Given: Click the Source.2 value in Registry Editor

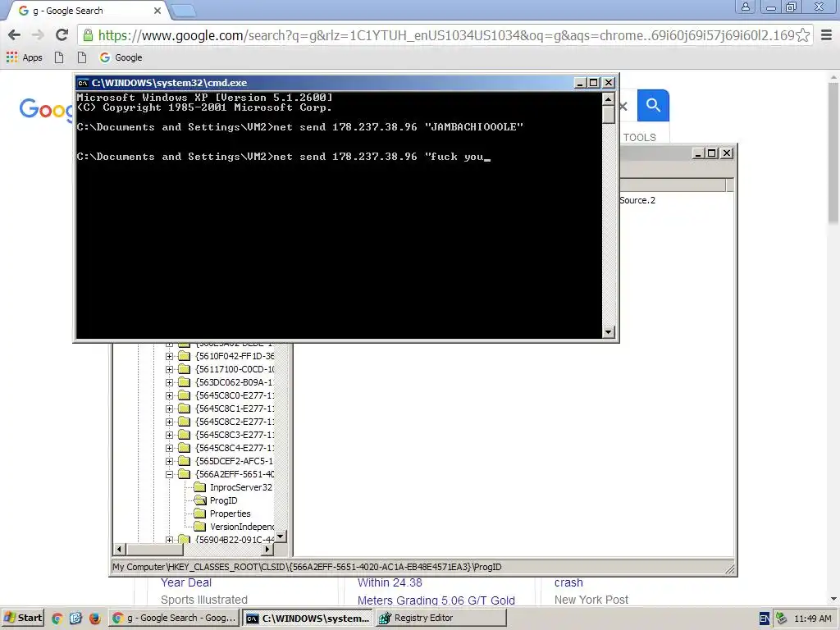Looking at the screenshot, I should (x=637, y=200).
